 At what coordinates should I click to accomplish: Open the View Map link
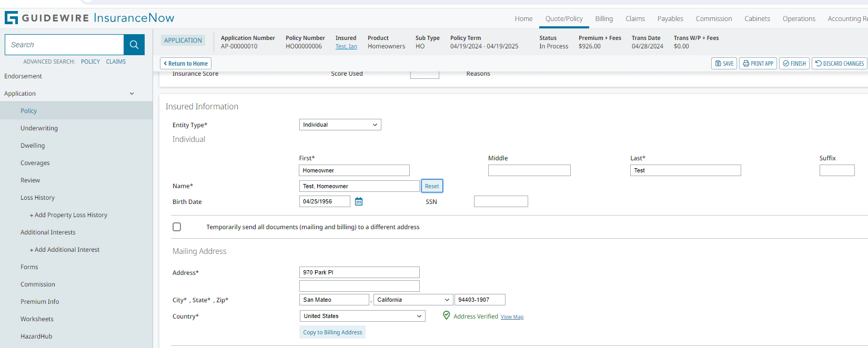512,317
